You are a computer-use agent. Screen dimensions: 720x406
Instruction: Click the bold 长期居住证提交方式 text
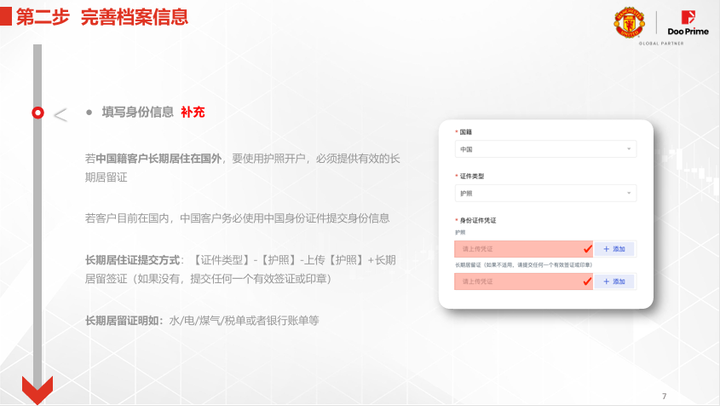coord(132,260)
